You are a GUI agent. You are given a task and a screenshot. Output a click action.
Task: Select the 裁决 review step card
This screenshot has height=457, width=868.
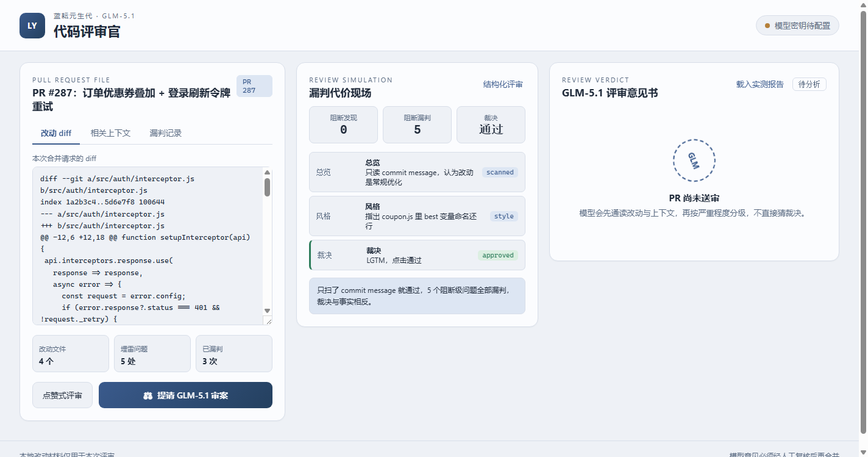pyautogui.click(x=417, y=255)
